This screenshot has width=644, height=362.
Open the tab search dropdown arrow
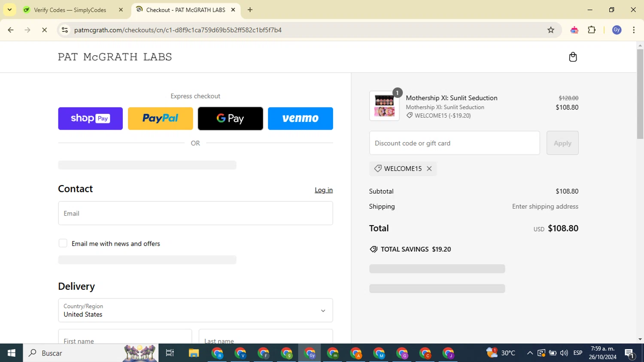click(x=9, y=10)
